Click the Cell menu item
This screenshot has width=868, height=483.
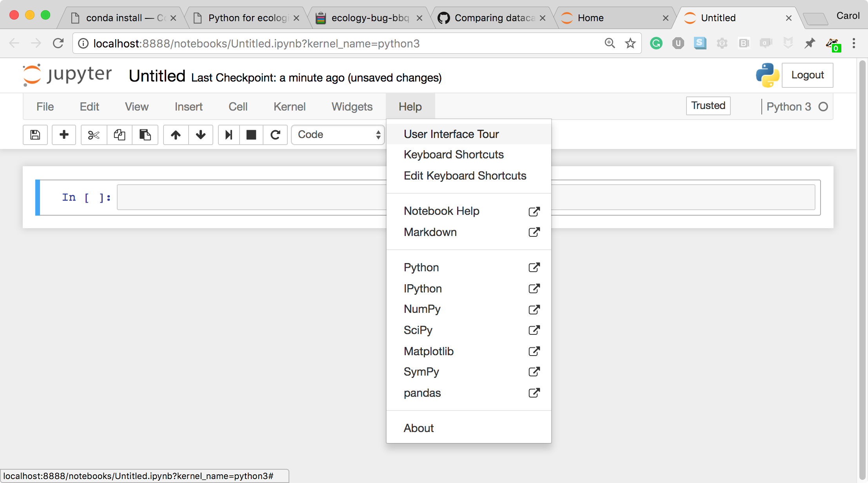238,106
